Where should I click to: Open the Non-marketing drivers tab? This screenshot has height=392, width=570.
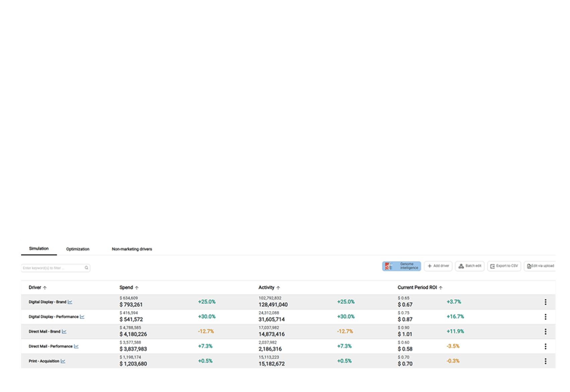pos(132,249)
